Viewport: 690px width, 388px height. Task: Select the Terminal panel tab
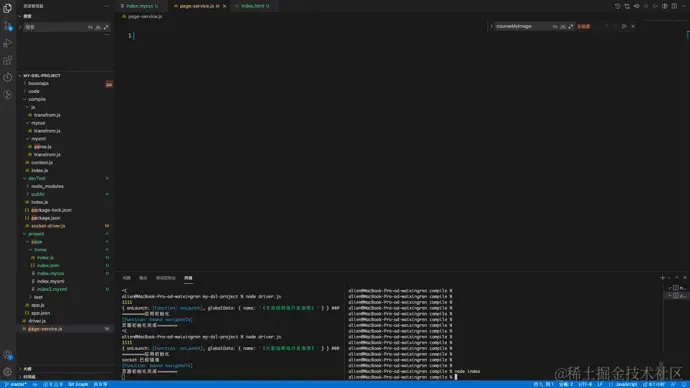point(188,278)
